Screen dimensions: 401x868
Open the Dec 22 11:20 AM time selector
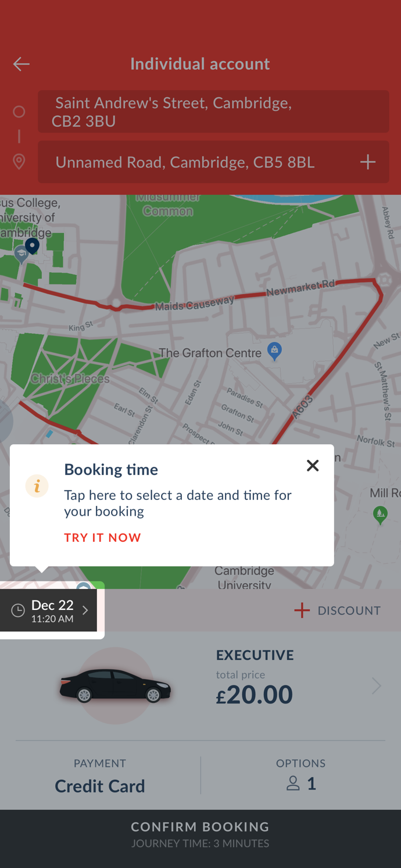click(52, 610)
